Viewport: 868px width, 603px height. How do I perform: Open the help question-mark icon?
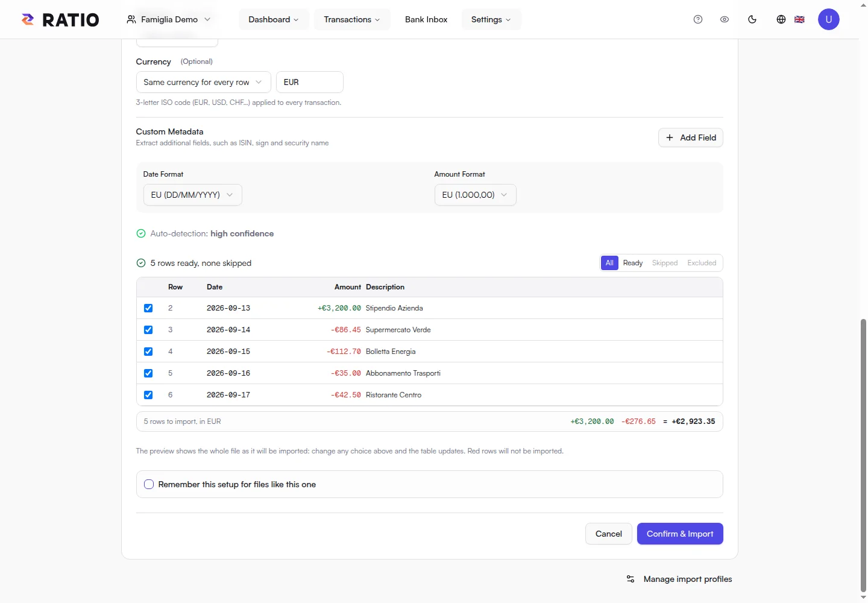click(x=698, y=19)
